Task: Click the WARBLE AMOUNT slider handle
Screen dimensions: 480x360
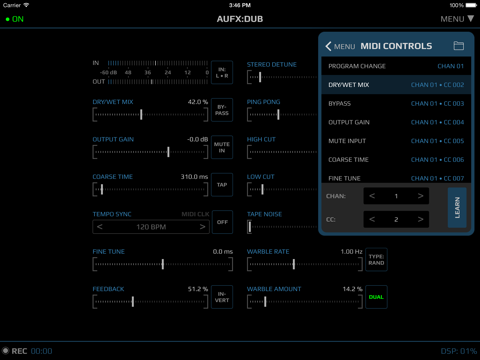Action: [x=265, y=301]
